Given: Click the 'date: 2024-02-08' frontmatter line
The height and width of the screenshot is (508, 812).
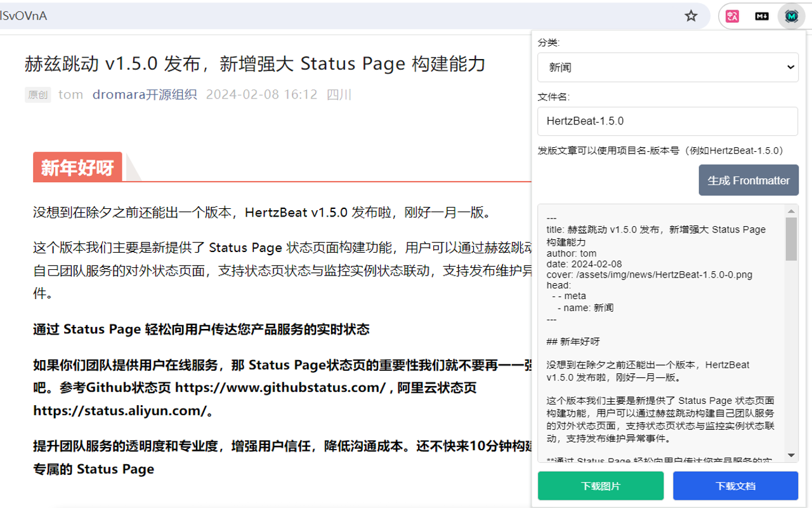Looking at the screenshot, I should (584, 264).
